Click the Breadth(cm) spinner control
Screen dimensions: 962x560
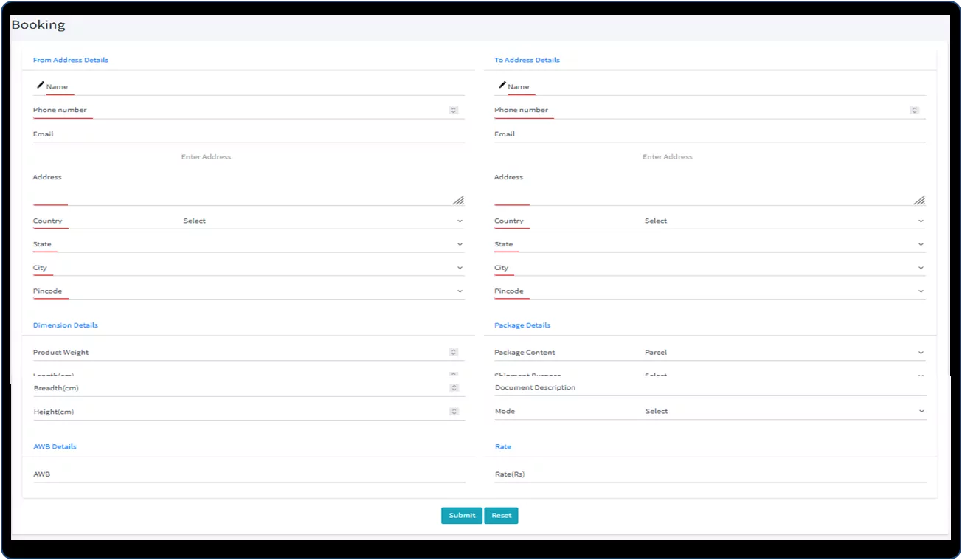coord(454,388)
